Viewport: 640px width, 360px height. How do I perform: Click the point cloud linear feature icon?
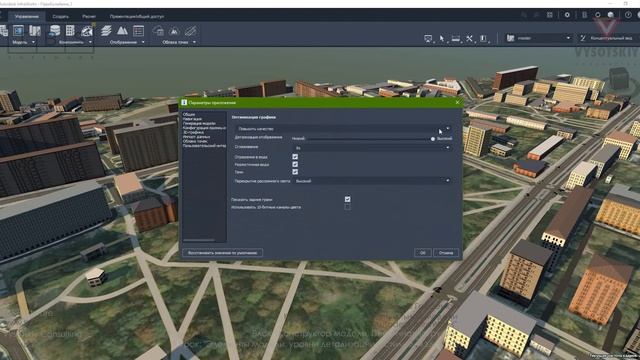point(190,31)
